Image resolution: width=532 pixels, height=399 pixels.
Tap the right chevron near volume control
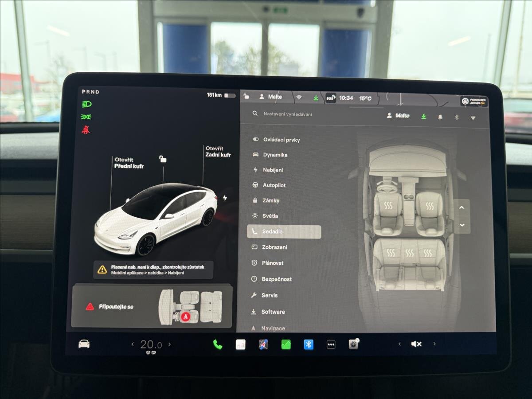pyautogui.click(x=434, y=343)
